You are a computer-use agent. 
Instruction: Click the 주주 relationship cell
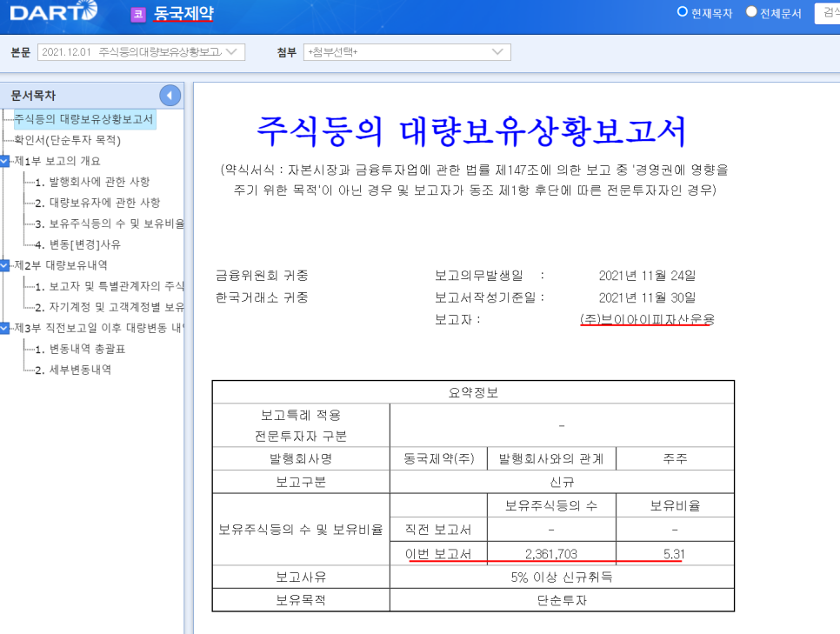pos(675,458)
